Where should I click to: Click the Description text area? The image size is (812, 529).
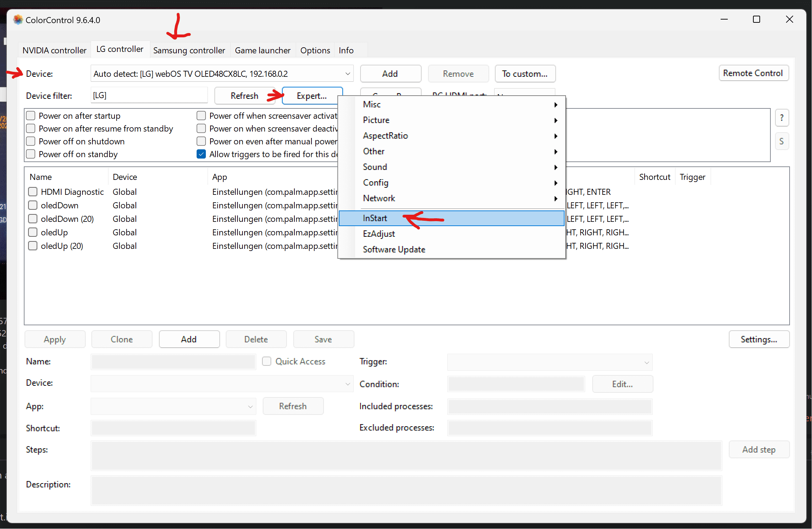point(406,491)
